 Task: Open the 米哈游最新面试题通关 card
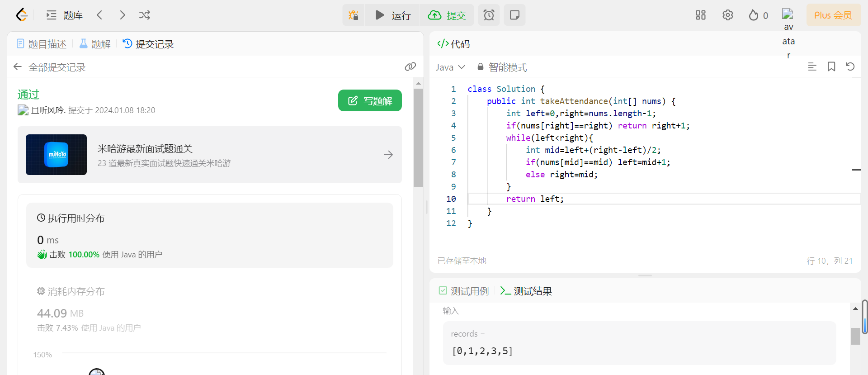[x=210, y=155]
